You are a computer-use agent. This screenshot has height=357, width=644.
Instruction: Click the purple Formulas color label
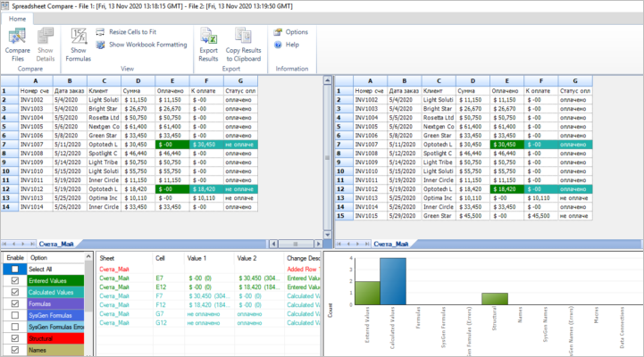tap(56, 303)
